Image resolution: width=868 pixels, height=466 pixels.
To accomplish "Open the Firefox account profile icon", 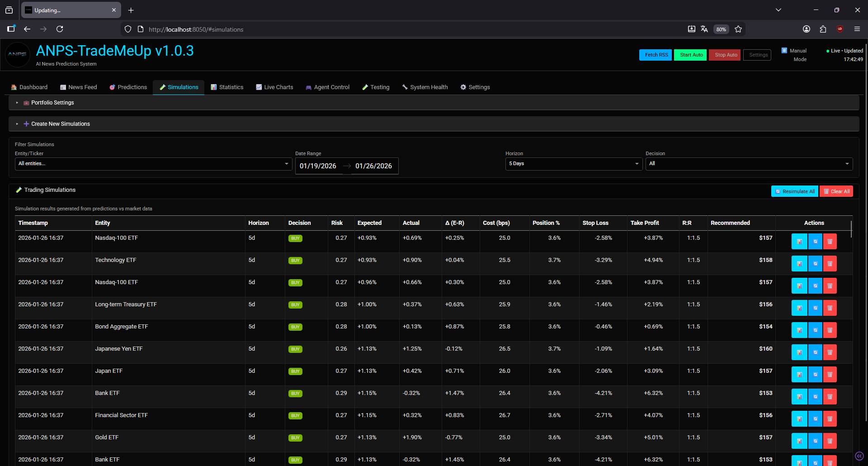I will [807, 29].
